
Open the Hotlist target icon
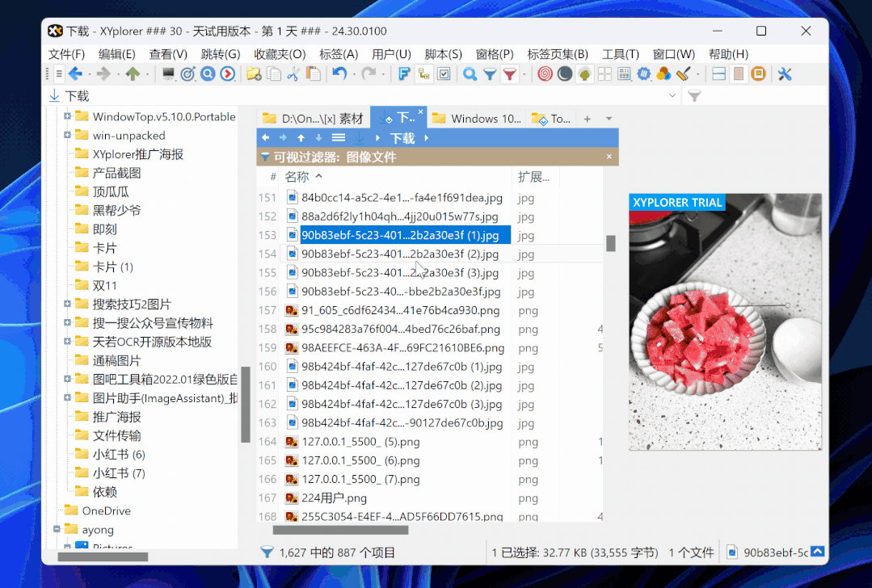click(188, 74)
